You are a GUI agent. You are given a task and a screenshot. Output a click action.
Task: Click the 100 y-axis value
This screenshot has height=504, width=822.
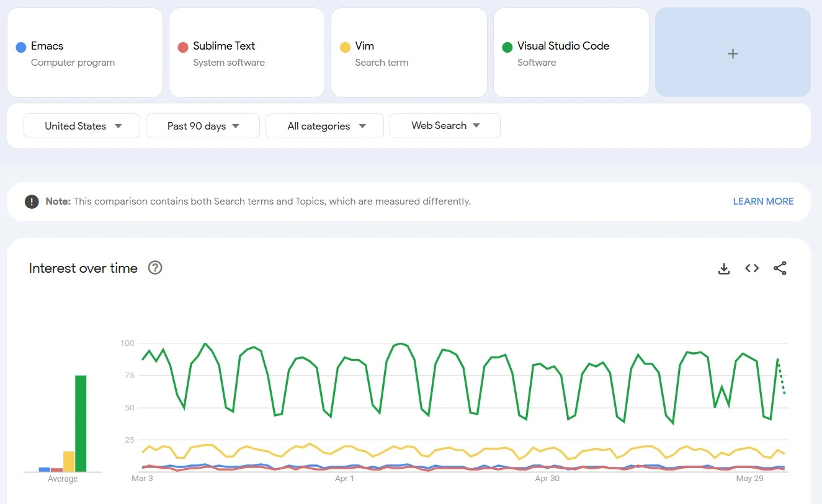pos(127,343)
